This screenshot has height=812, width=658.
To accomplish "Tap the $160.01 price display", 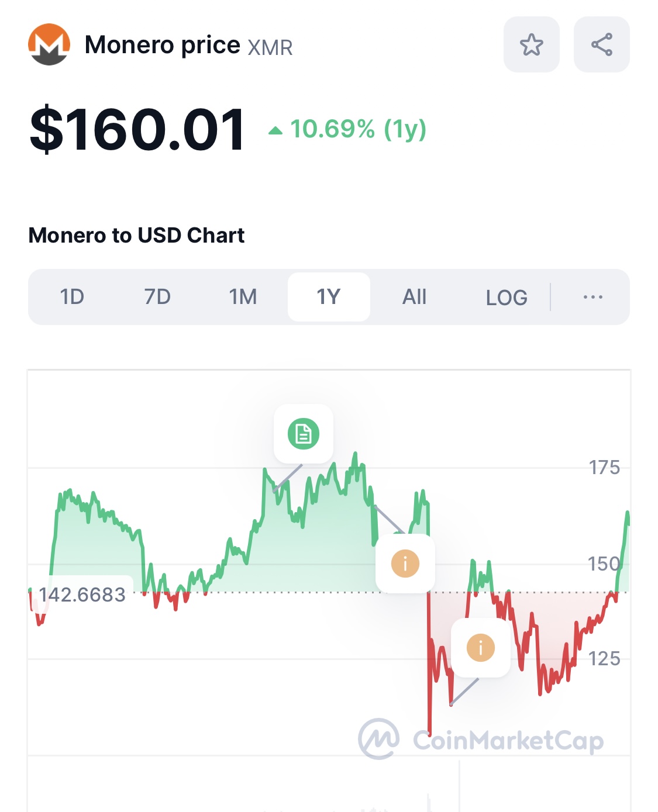I will [x=137, y=129].
